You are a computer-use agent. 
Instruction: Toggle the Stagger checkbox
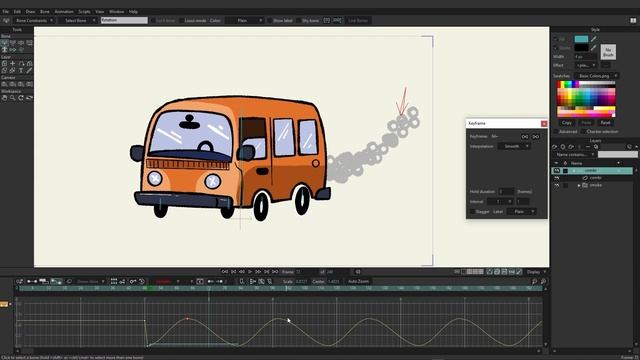point(472,211)
